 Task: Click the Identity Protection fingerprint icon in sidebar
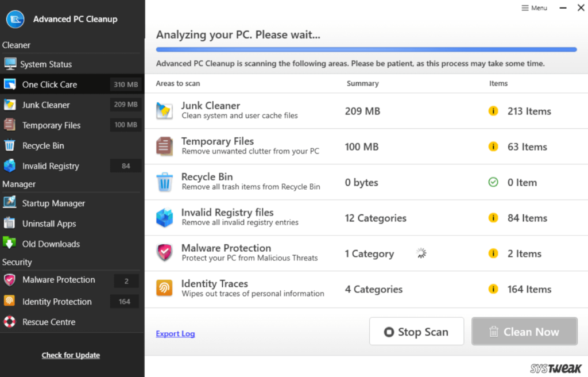[10, 301]
